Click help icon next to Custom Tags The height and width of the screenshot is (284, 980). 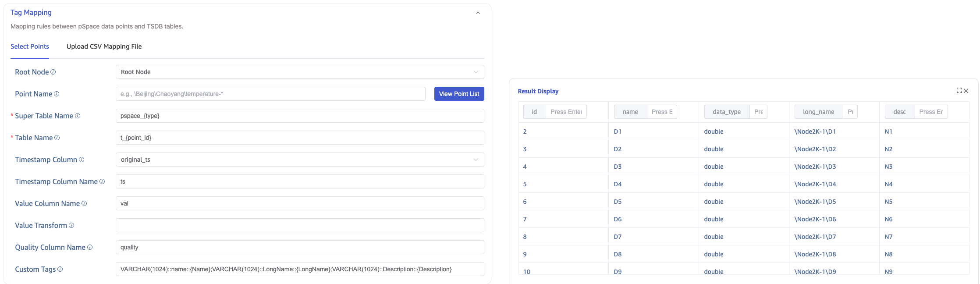[x=60, y=269]
